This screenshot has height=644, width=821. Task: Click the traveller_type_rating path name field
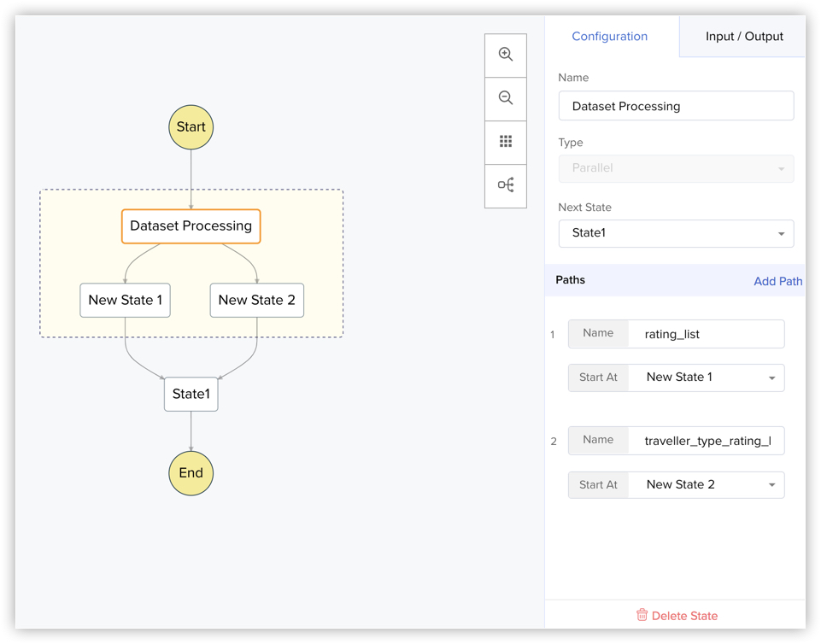coord(705,441)
